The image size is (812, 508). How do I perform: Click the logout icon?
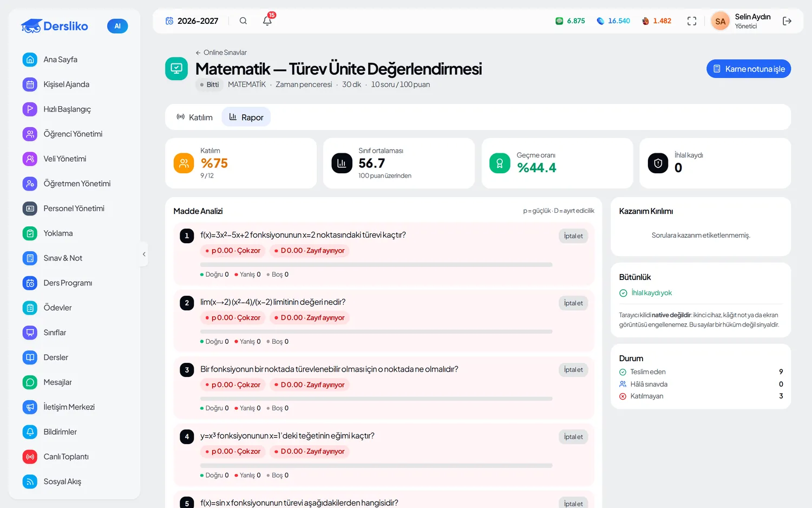coord(787,21)
